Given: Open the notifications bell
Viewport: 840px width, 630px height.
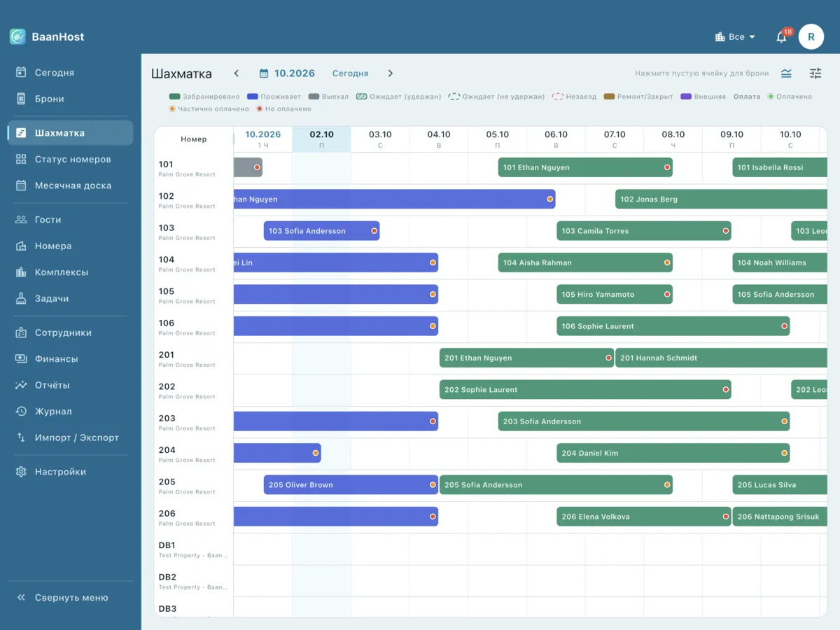Looking at the screenshot, I should coord(781,37).
